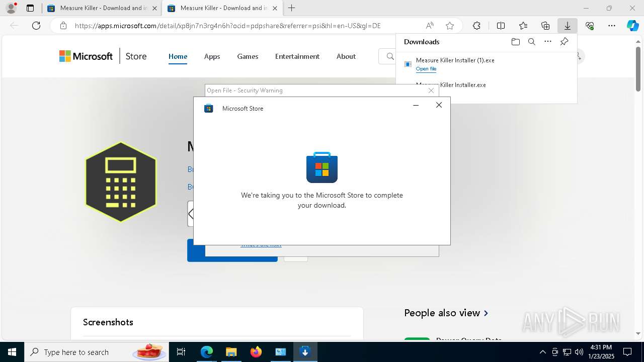Screen dimensions: 644x362
Task: Minimize the Microsoft Store dialog
Action: (x=416, y=105)
